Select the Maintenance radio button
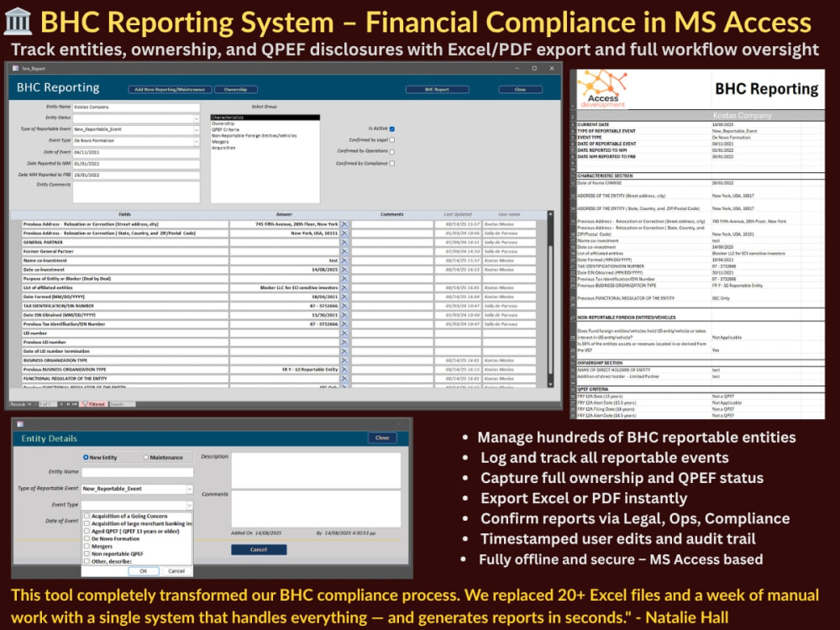Screen dimensions: 840x630 145,458
